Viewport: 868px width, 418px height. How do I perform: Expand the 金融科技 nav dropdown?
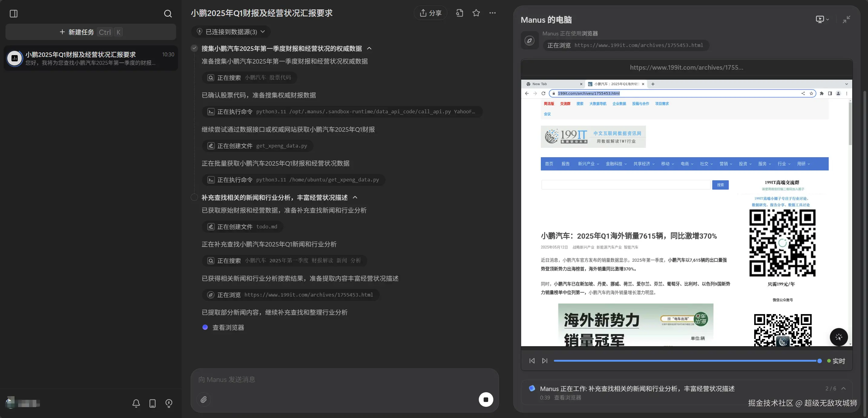pyautogui.click(x=616, y=164)
